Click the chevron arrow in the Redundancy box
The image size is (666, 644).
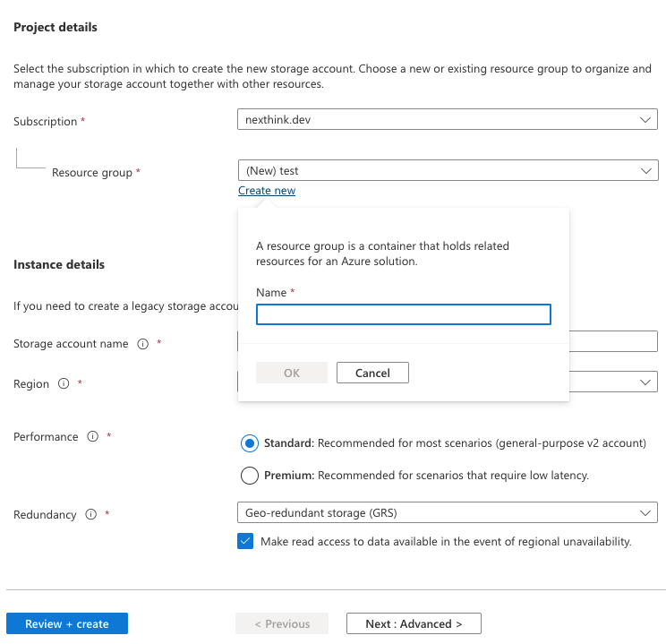645,512
